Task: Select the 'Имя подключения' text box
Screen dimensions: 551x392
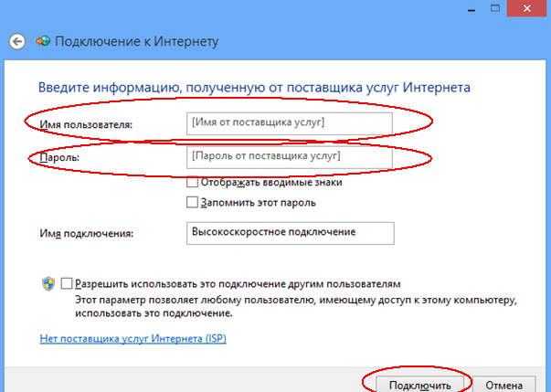Action: click(x=289, y=233)
